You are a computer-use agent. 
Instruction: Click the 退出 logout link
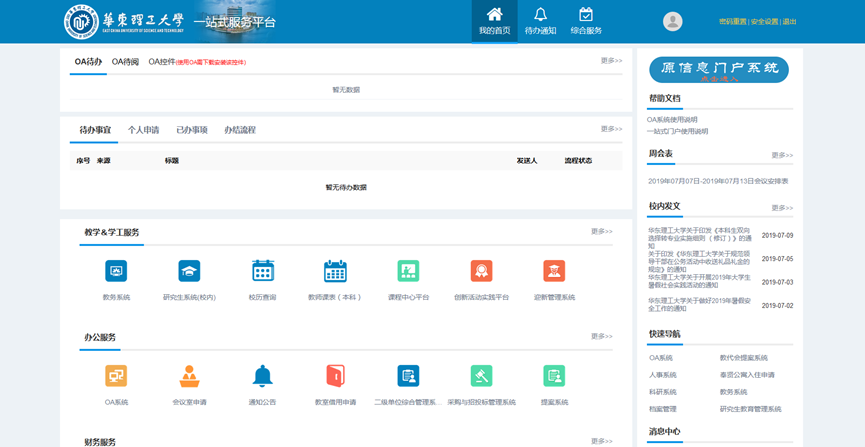(x=789, y=22)
